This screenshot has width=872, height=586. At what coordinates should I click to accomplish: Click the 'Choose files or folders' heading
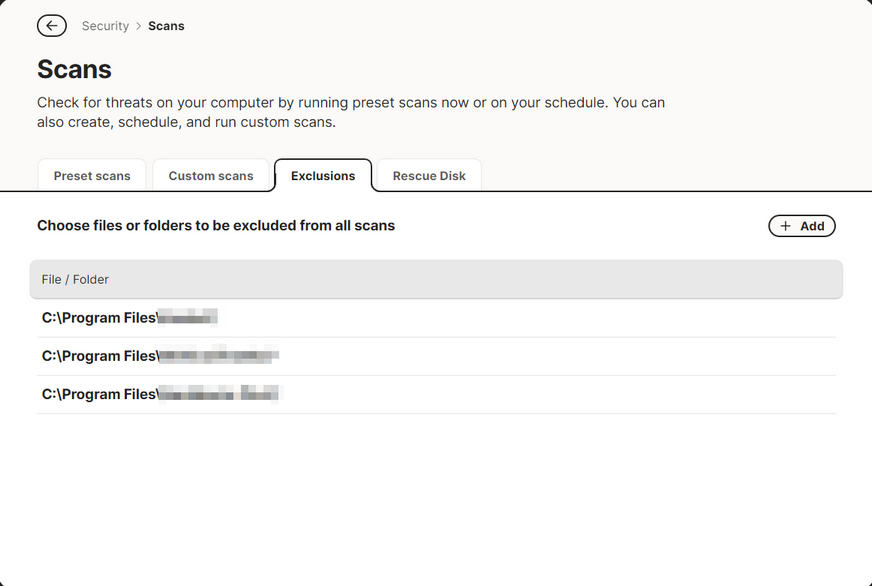point(216,226)
